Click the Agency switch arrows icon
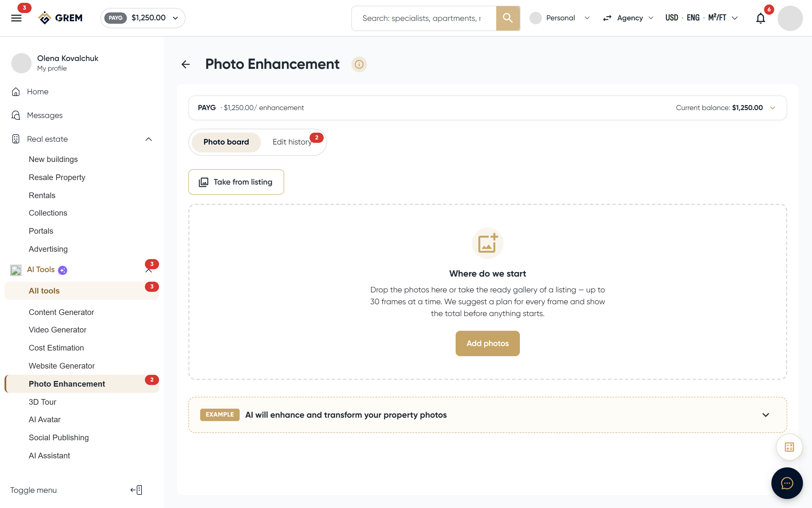This screenshot has height=508, width=812. point(607,18)
